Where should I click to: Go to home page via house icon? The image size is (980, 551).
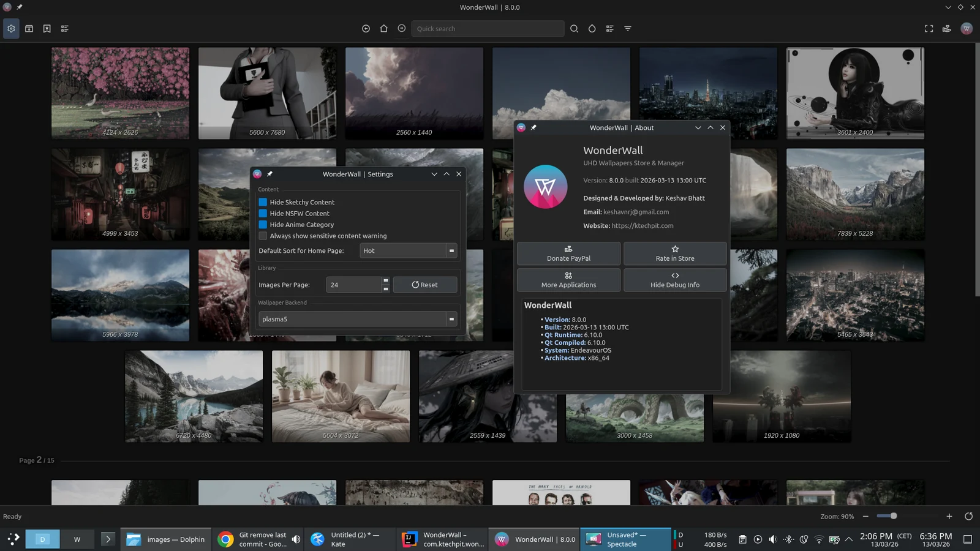coord(383,29)
